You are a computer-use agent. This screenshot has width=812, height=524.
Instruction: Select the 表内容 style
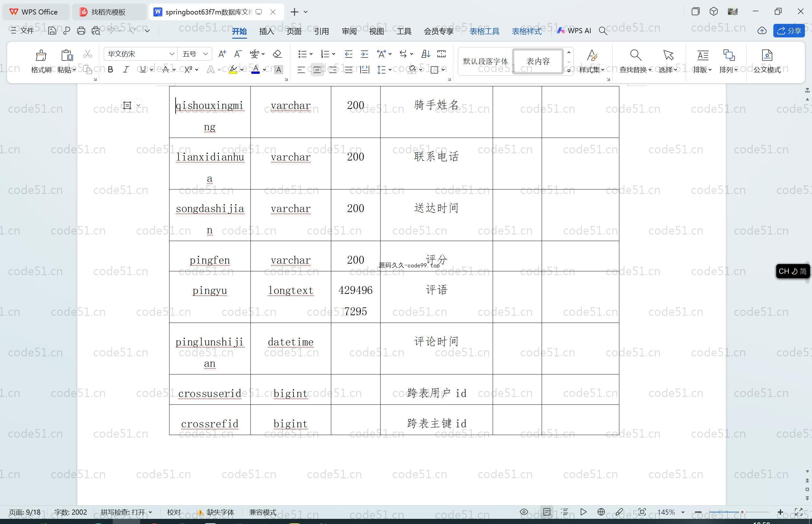[538, 61]
